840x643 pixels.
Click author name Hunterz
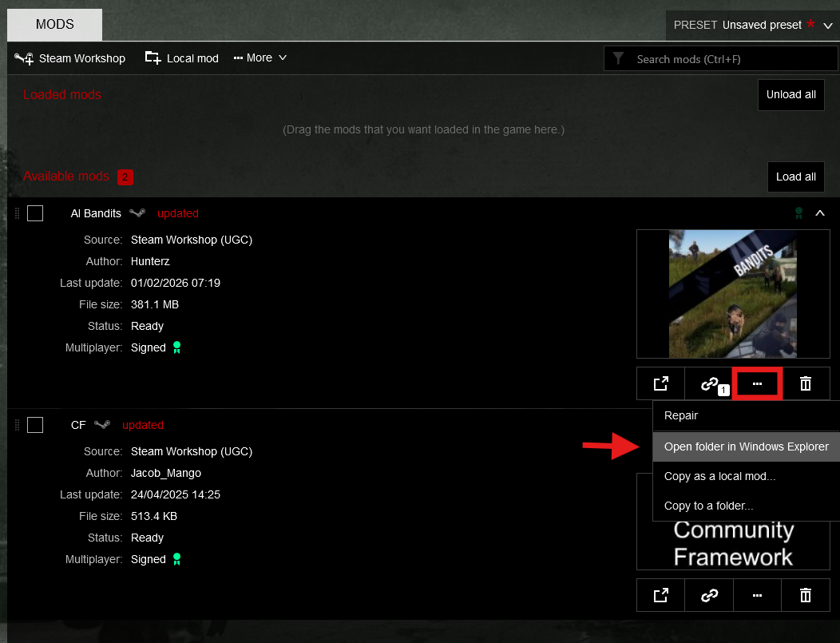tap(150, 261)
